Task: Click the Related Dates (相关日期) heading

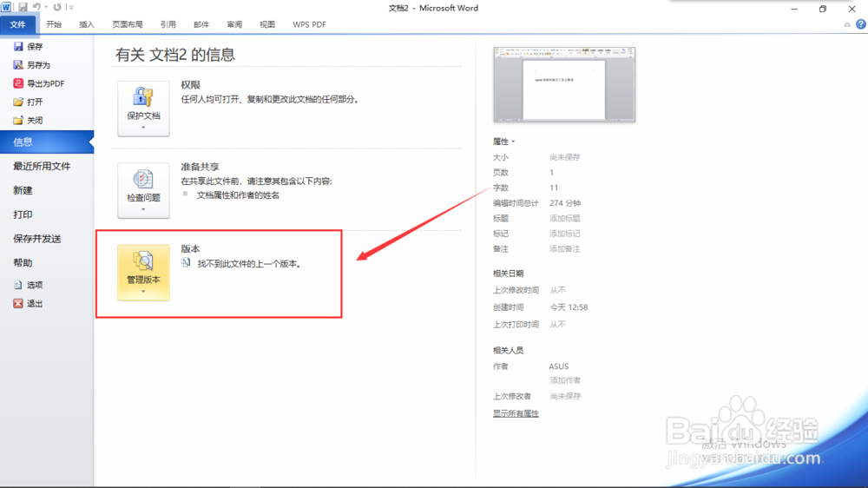Action: tap(508, 274)
